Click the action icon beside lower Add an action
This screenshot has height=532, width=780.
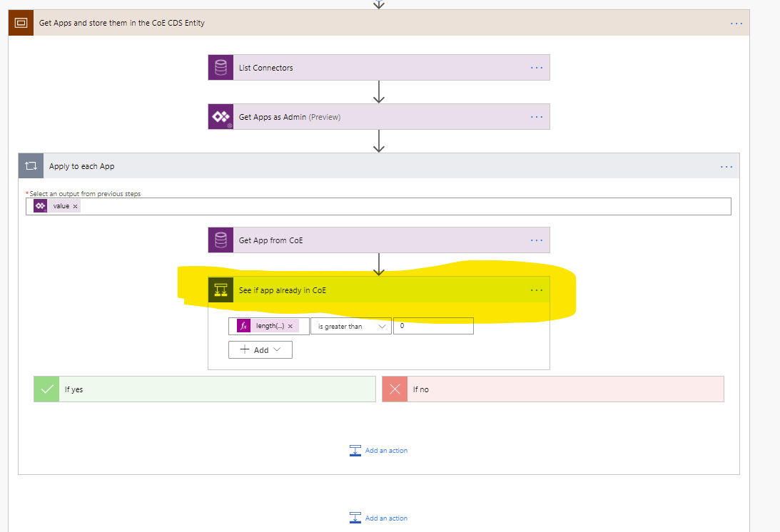355,518
